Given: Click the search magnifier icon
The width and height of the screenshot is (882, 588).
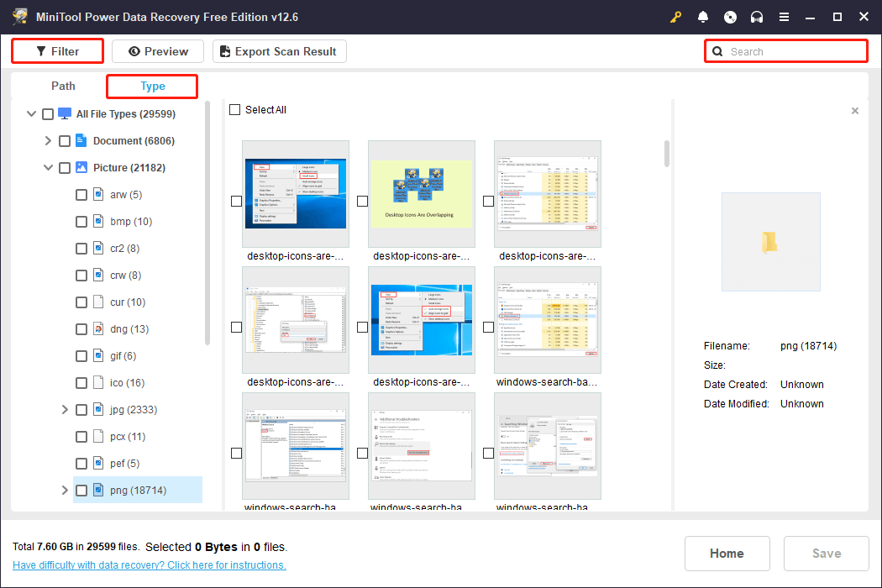Looking at the screenshot, I should pos(717,50).
